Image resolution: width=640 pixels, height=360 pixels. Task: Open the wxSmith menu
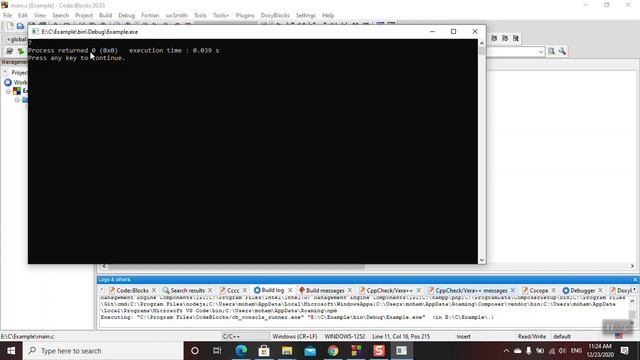176,16
